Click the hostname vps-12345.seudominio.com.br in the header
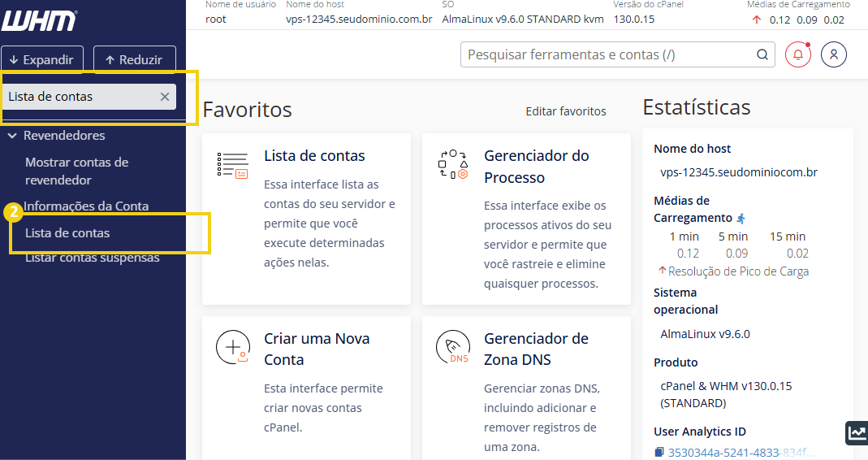Image resolution: width=868 pixels, height=460 pixels. (359, 20)
